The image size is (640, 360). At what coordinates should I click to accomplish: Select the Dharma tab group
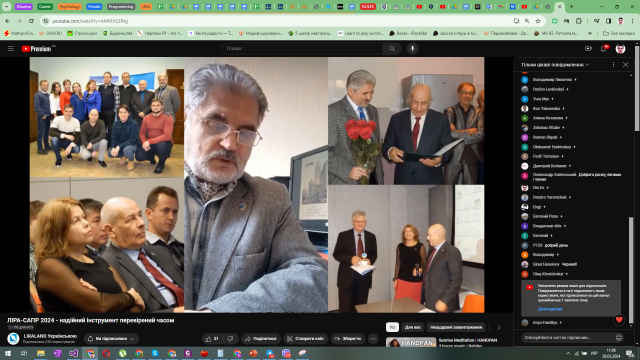point(24,7)
